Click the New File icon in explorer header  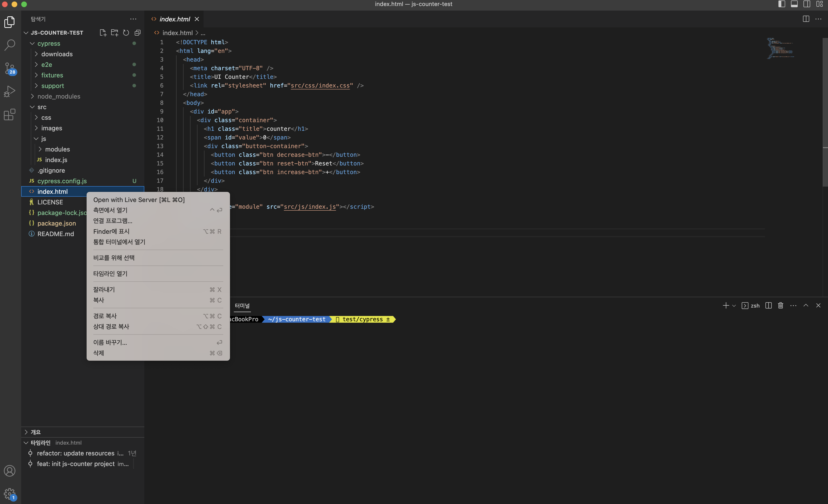[x=103, y=33]
